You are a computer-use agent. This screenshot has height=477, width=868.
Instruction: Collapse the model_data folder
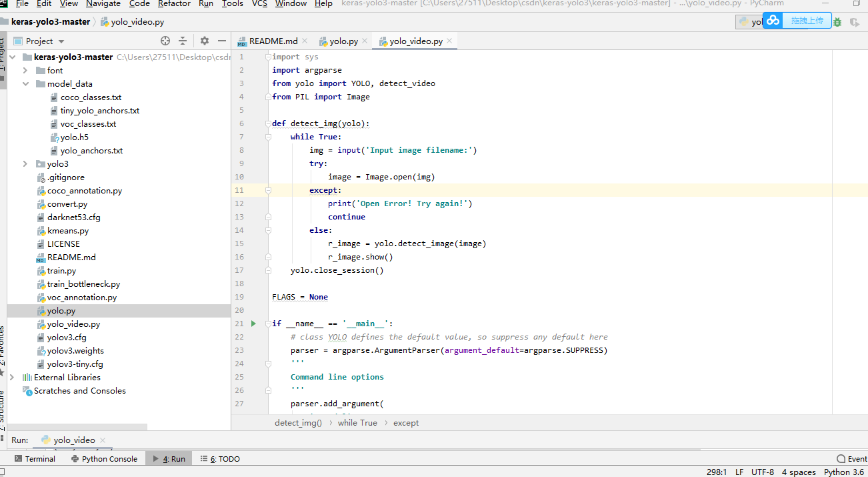(x=25, y=84)
